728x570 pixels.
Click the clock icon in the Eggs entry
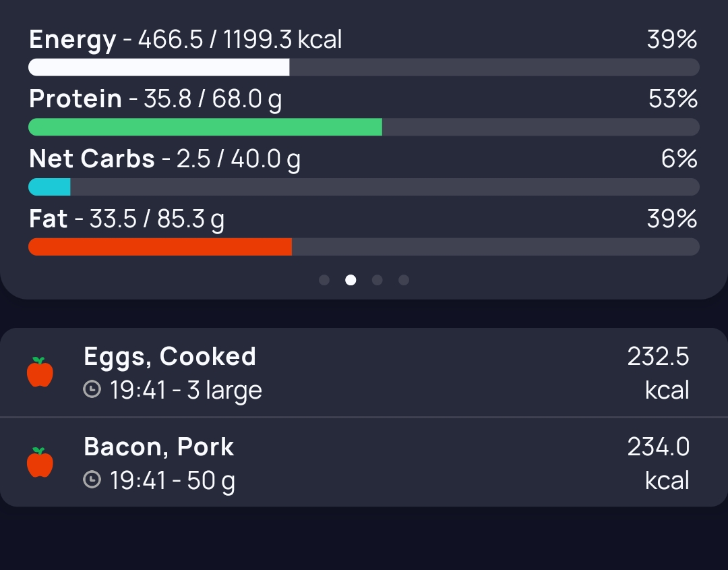pos(92,389)
